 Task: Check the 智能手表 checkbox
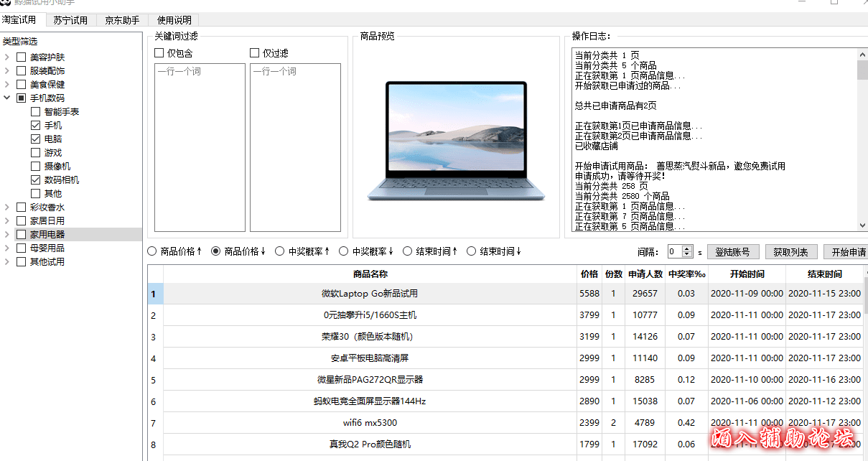35,111
